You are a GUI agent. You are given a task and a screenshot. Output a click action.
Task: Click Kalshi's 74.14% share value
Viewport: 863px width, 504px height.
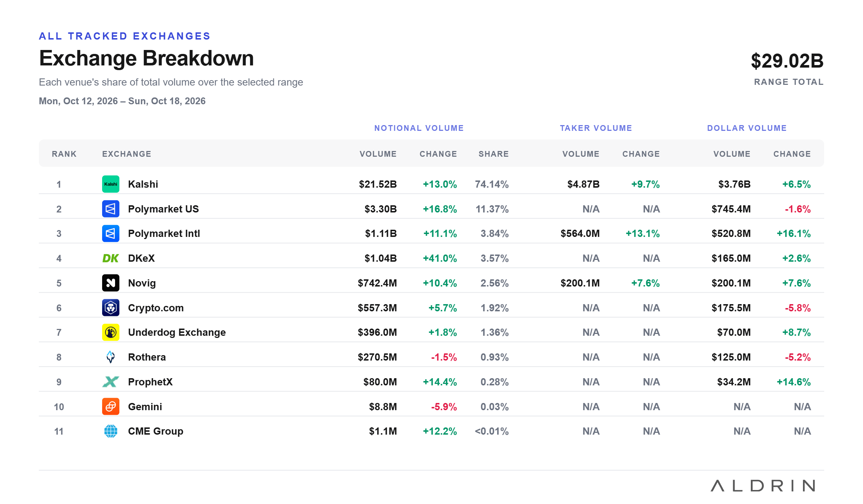tap(492, 184)
